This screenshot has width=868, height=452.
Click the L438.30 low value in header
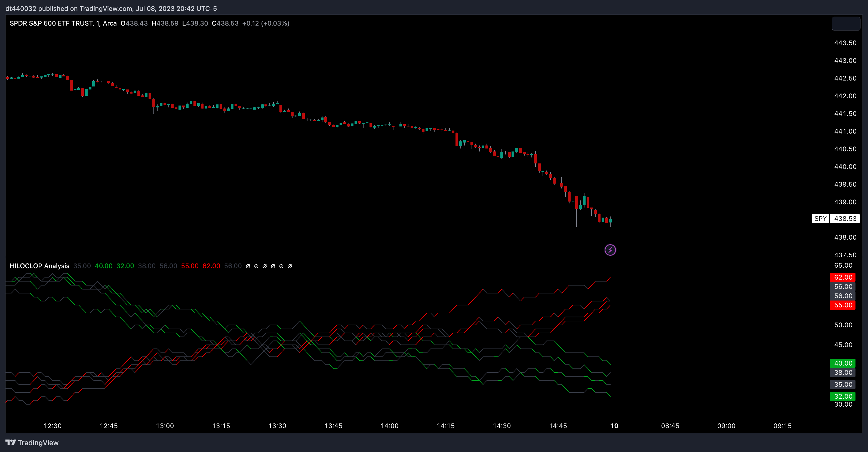pyautogui.click(x=195, y=23)
